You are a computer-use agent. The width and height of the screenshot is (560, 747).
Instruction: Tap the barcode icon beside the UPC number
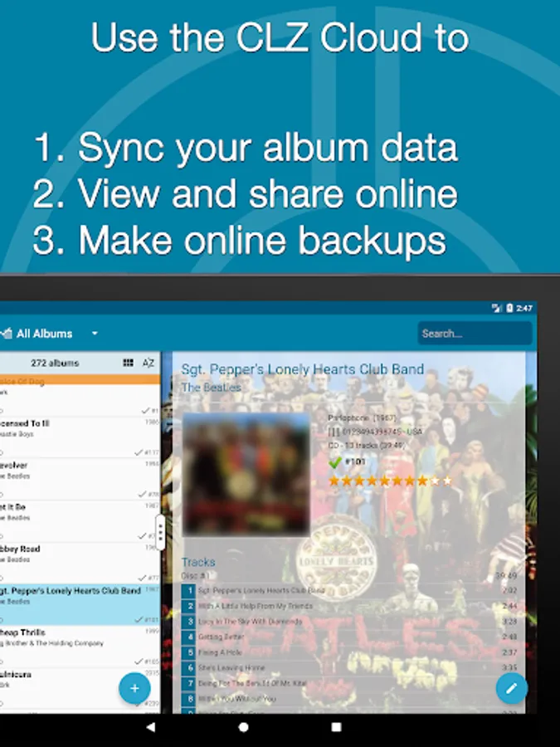[x=334, y=432]
